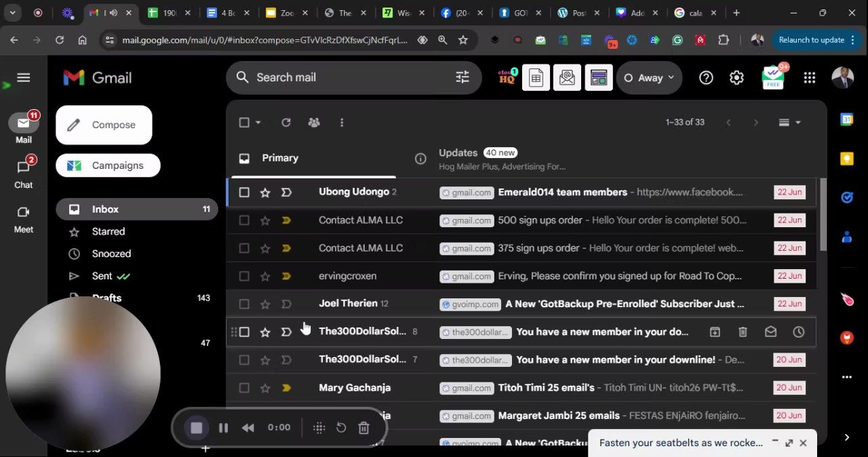
Task: Open Google Calendar side panel icon
Action: 846,119
